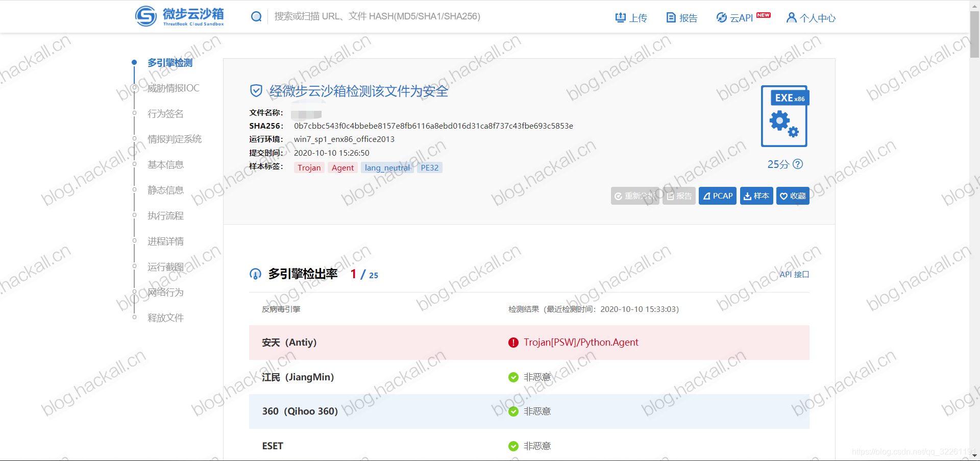Select 多引擎检测 in the sidebar

(x=170, y=63)
